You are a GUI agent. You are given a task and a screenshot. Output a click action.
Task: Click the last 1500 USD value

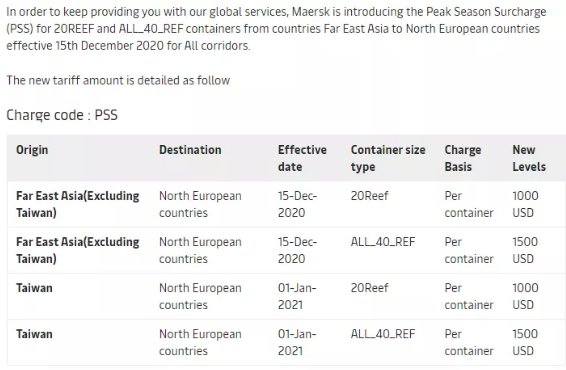click(x=525, y=342)
